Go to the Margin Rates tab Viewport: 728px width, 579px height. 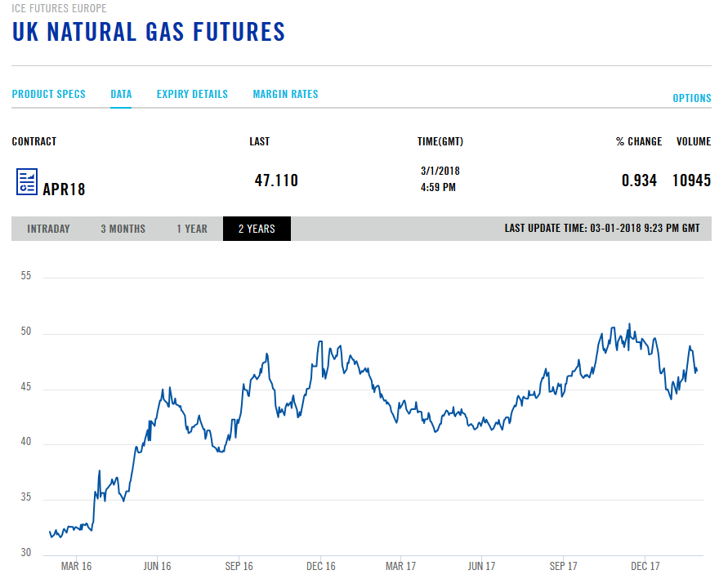285,94
